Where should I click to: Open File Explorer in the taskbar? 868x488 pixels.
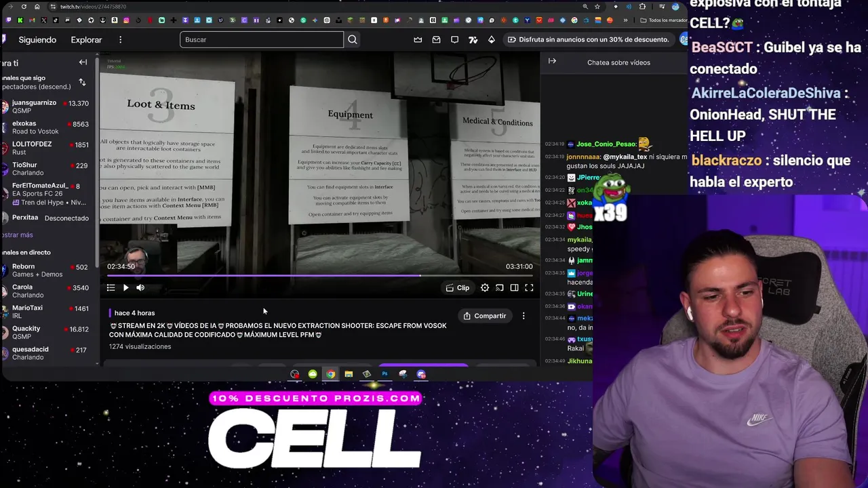point(349,374)
